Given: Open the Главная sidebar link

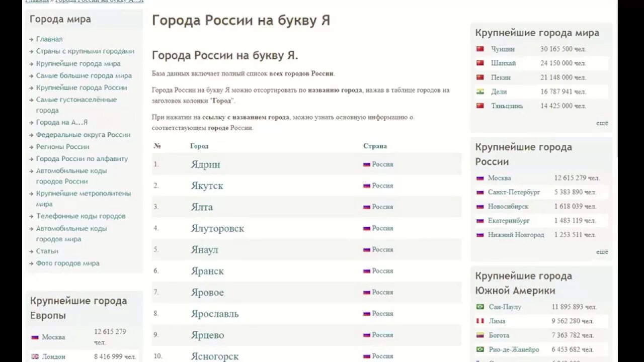Looking at the screenshot, I should coord(49,39).
